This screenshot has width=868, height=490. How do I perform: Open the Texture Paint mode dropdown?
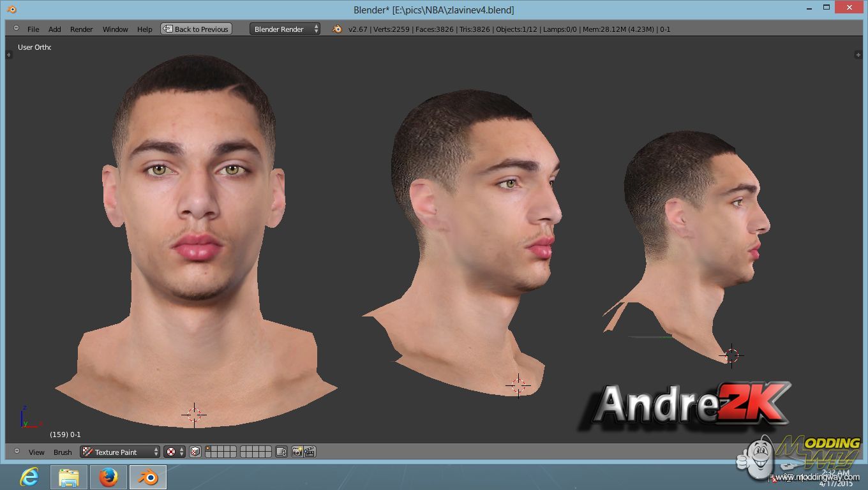click(x=120, y=452)
